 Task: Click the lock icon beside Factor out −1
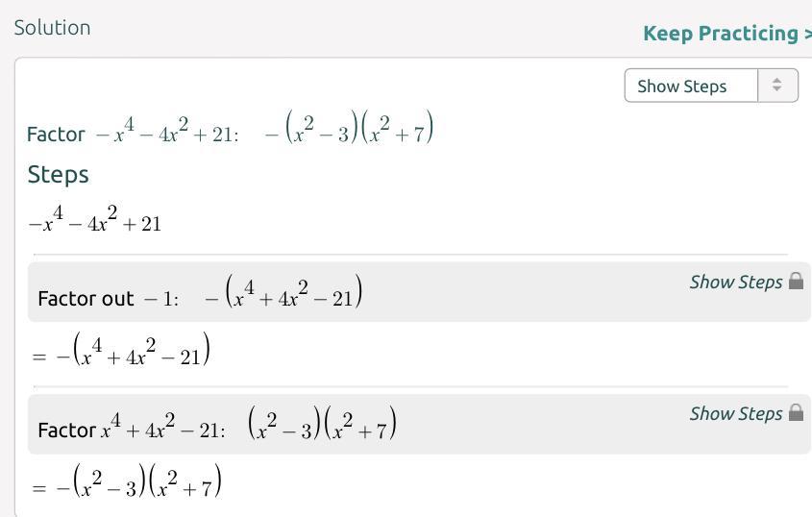point(796,282)
